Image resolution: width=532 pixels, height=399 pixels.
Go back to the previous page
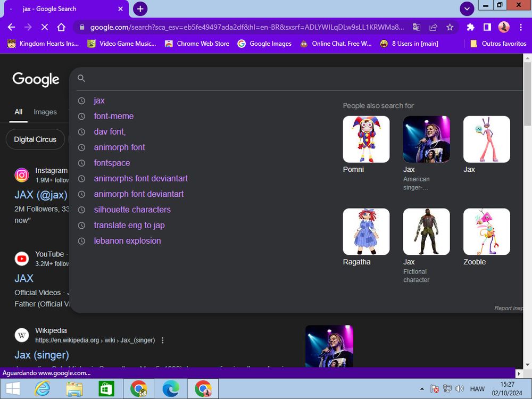coord(11,27)
